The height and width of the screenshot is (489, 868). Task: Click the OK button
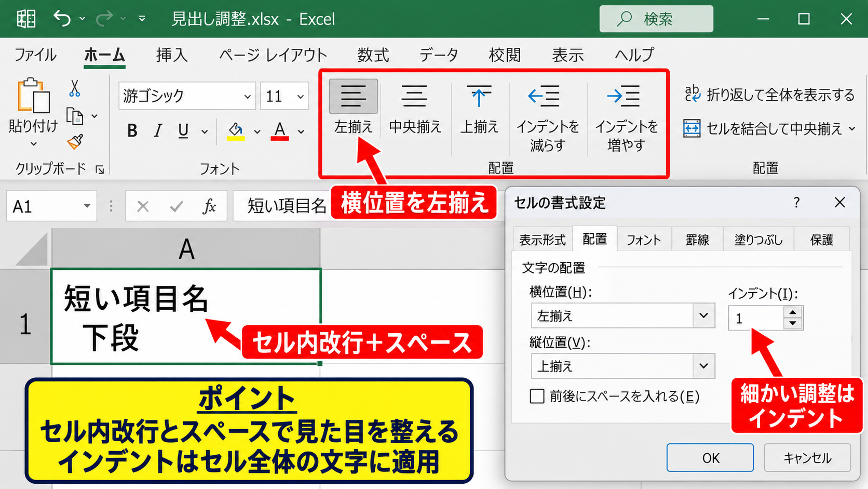coord(710,458)
